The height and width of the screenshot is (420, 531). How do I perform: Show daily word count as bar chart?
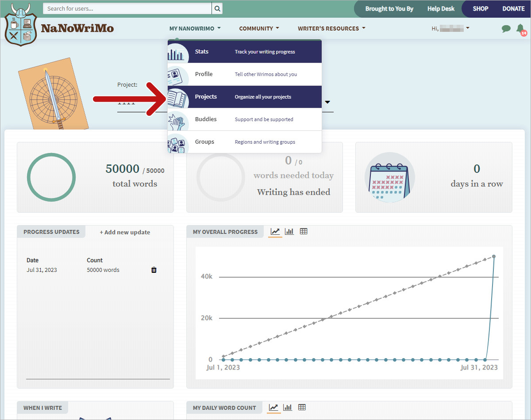tap(288, 408)
